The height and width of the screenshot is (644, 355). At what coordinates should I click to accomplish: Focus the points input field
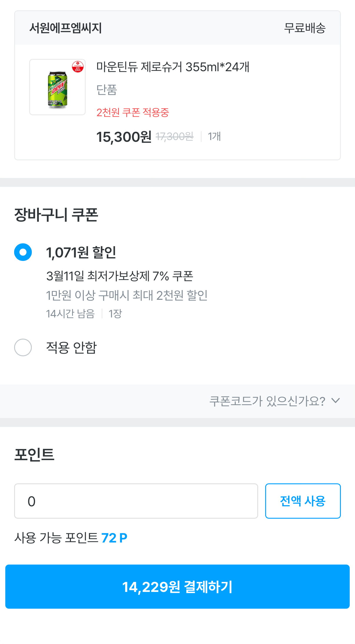[x=136, y=501]
